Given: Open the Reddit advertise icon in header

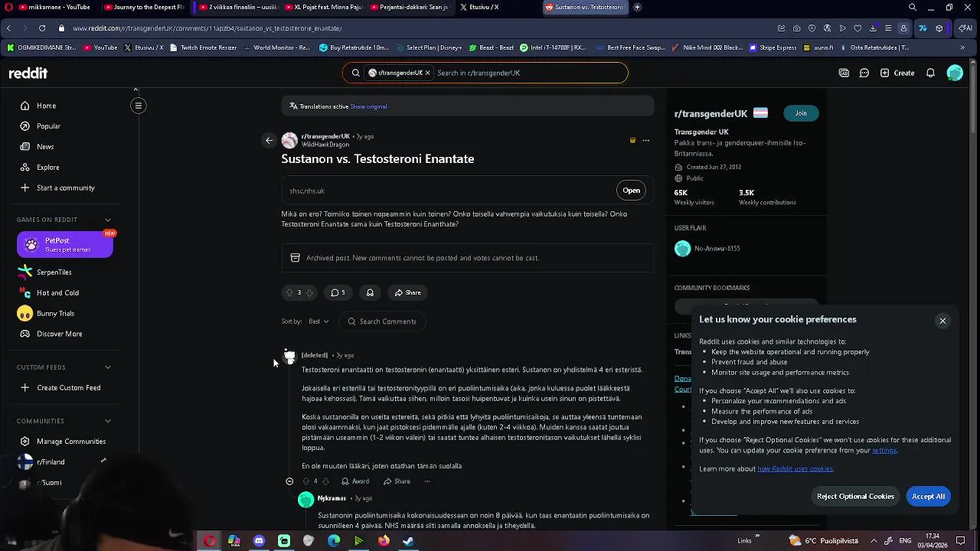Looking at the screenshot, I should pyautogui.click(x=844, y=73).
